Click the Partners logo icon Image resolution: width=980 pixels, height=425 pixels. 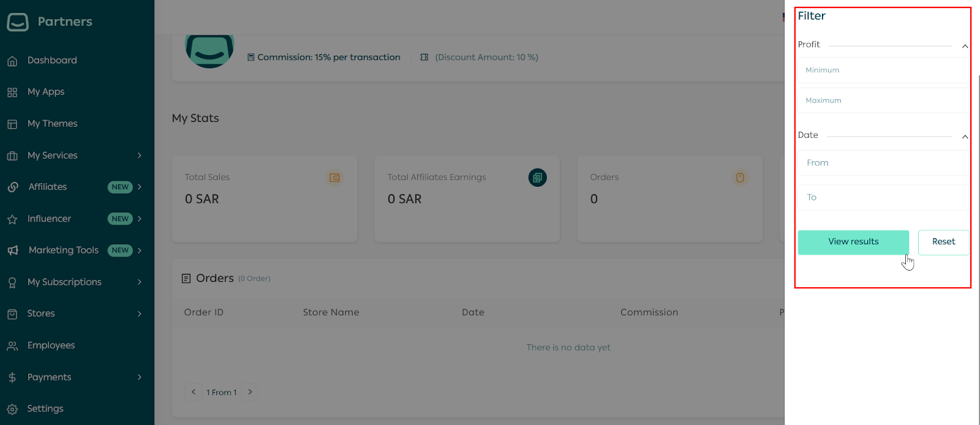tap(18, 22)
